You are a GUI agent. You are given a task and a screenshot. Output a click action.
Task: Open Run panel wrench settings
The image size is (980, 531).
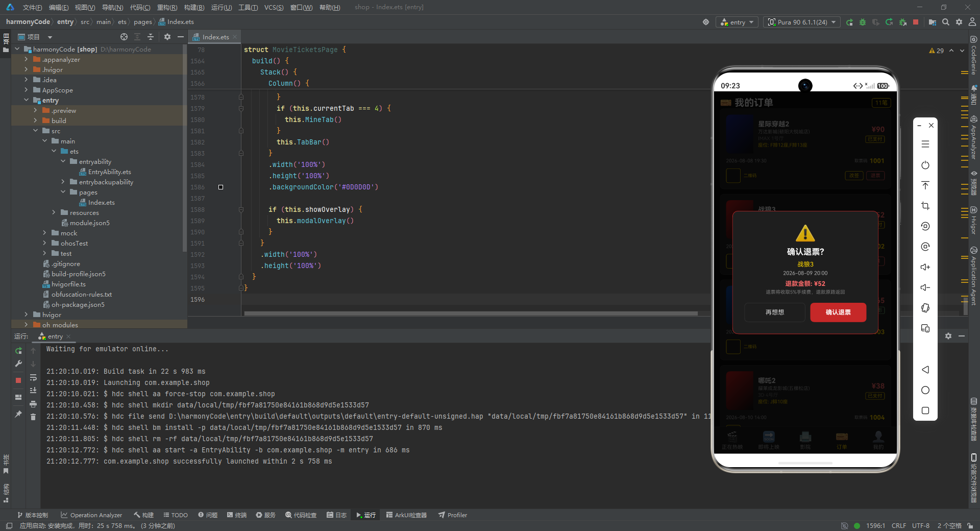point(18,364)
